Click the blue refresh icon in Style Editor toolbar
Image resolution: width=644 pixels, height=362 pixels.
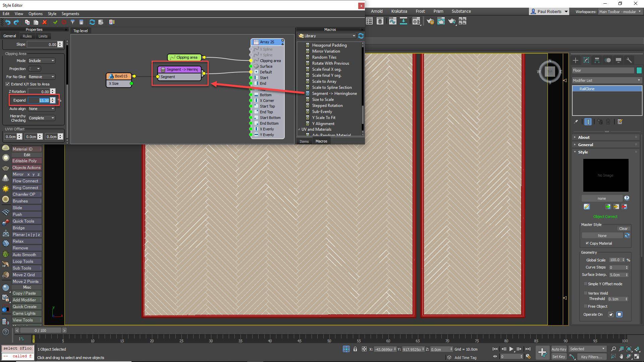coord(92,22)
